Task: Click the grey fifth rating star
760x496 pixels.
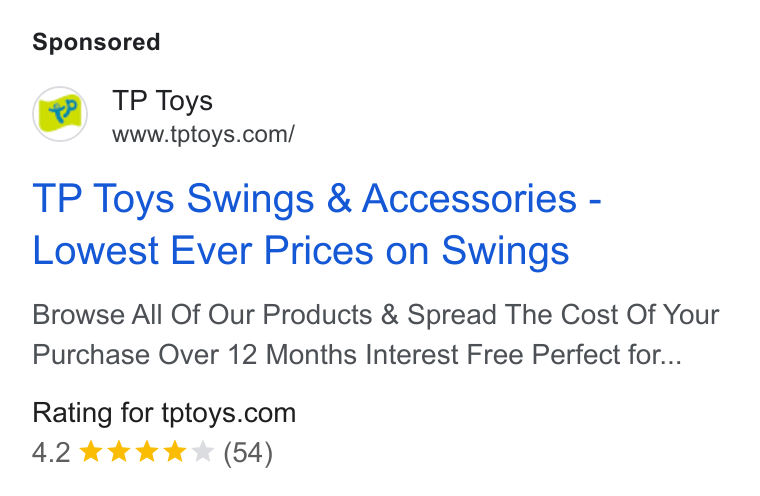Action: (x=203, y=452)
